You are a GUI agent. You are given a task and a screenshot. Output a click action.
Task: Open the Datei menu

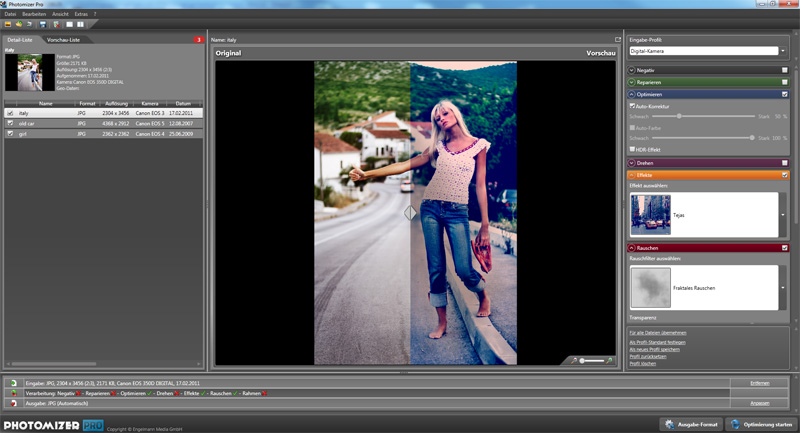[10, 14]
